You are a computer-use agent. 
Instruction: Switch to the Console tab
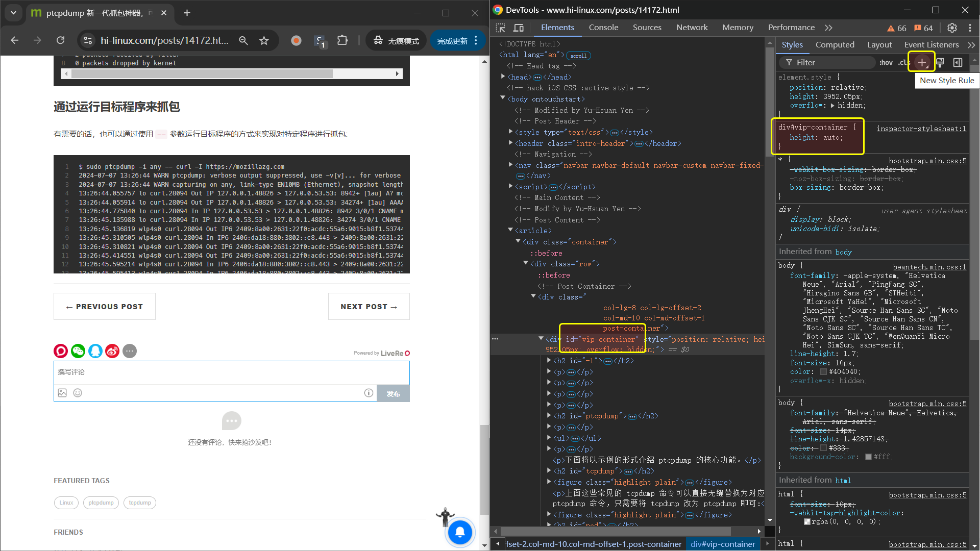click(603, 28)
